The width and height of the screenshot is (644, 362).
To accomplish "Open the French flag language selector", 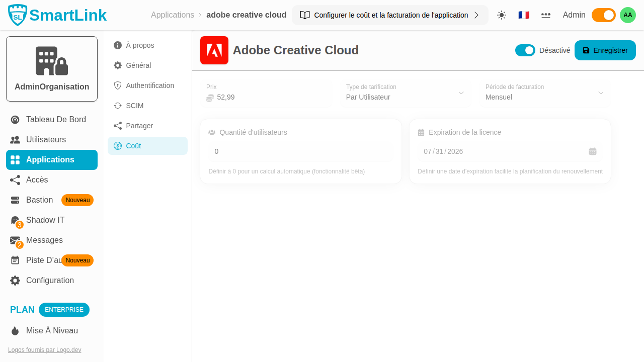I will [x=524, y=15].
